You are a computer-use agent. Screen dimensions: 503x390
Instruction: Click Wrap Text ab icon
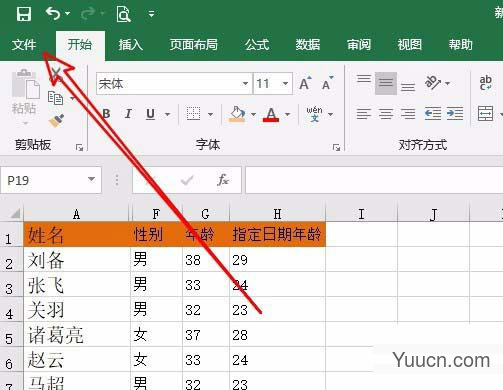(x=485, y=83)
